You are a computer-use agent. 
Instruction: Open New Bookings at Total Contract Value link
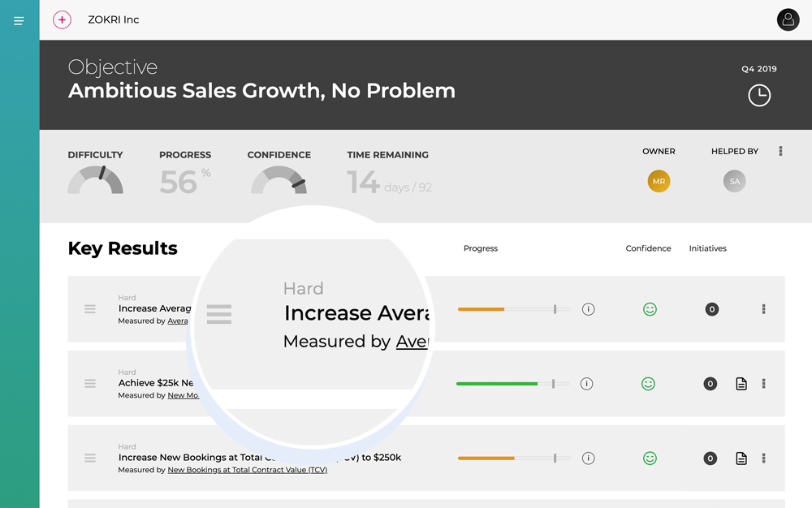click(247, 470)
